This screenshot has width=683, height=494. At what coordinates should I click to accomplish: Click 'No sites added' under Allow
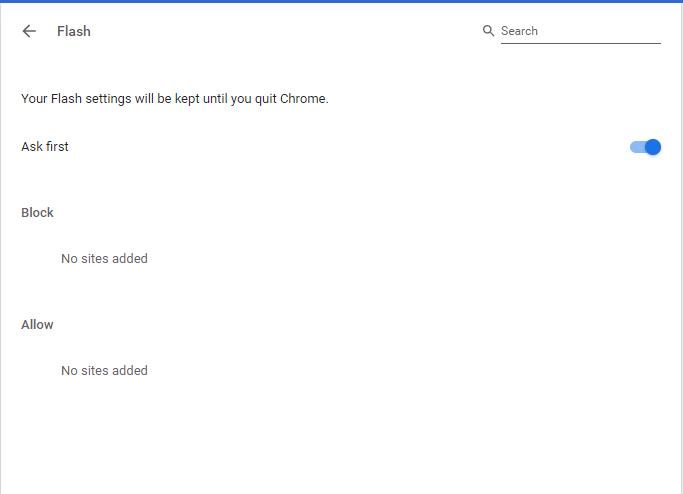(x=104, y=370)
